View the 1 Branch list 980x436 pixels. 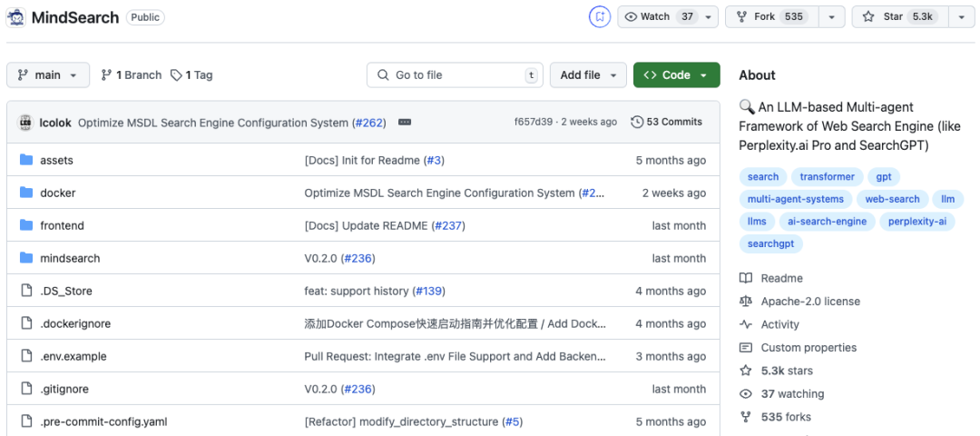coord(132,75)
